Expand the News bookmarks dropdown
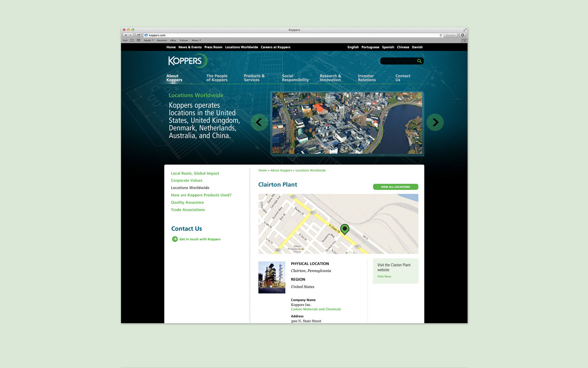The width and height of the screenshot is (588, 368). pos(196,40)
